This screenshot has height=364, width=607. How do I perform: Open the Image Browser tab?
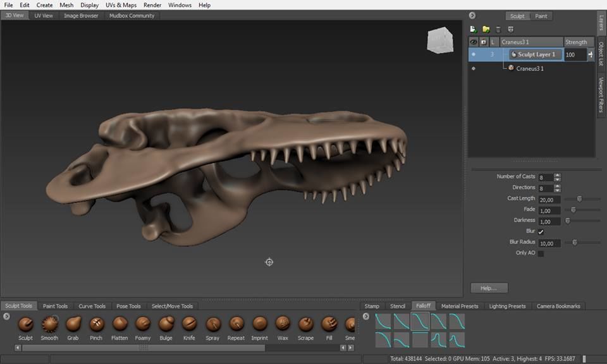pos(81,15)
